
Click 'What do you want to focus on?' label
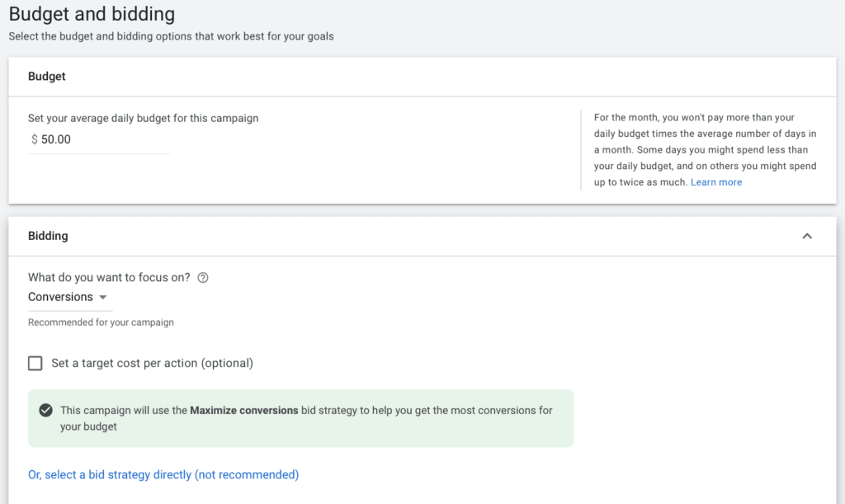point(109,278)
